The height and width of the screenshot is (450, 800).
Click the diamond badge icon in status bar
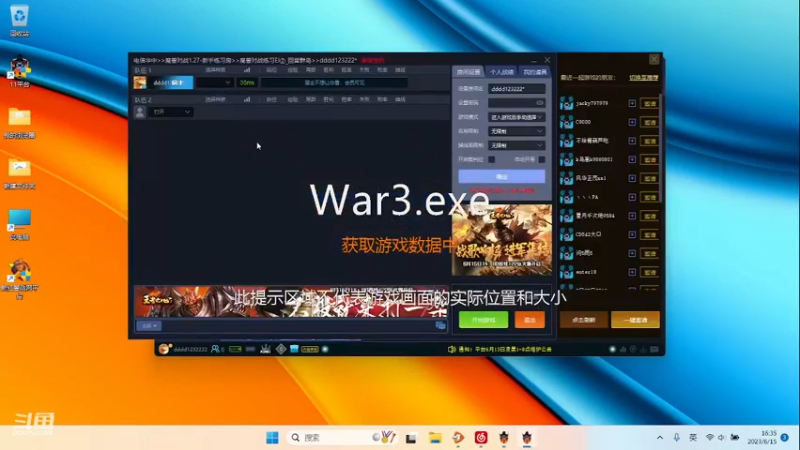pyautogui.click(x=281, y=349)
